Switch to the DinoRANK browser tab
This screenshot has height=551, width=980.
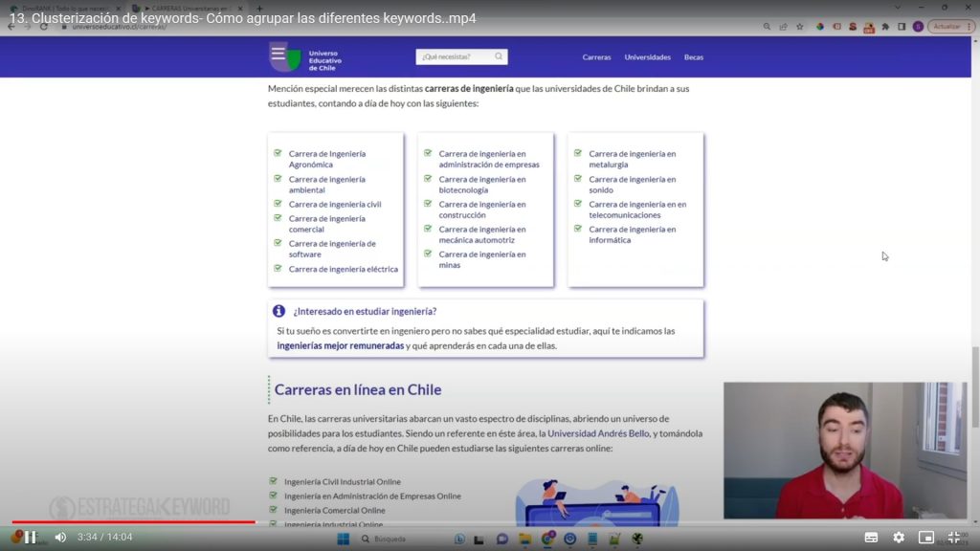(x=65, y=8)
